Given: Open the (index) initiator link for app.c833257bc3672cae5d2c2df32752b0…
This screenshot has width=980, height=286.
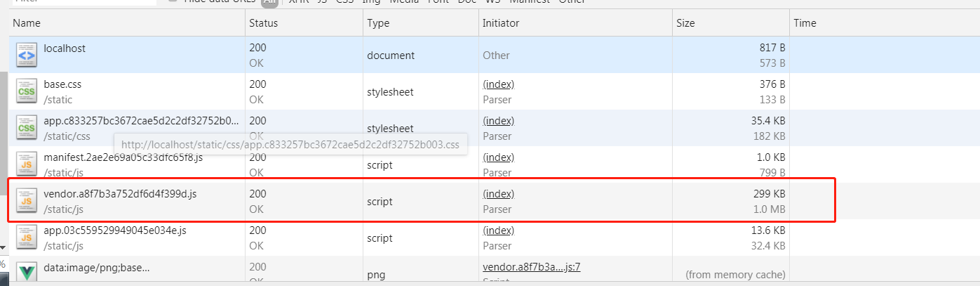Looking at the screenshot, I should coord(499,121).
